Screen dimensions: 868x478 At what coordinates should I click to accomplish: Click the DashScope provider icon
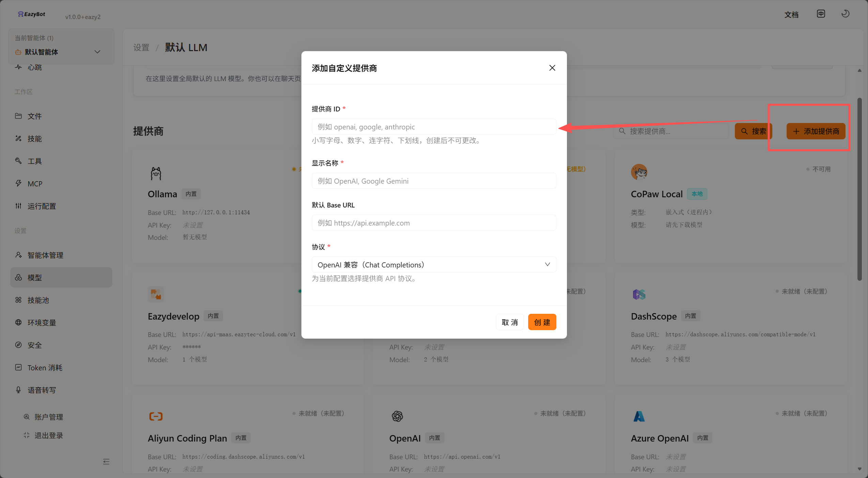coord(639,294)
